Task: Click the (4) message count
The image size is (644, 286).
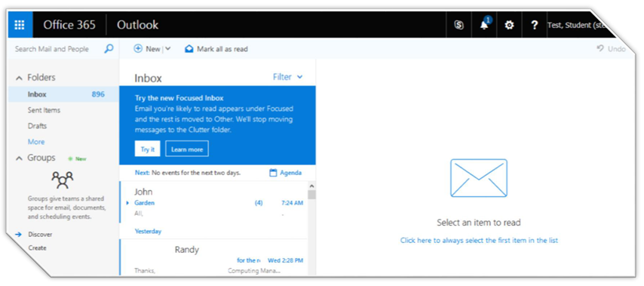Action: pyautogui.click(x=259, y=203)
